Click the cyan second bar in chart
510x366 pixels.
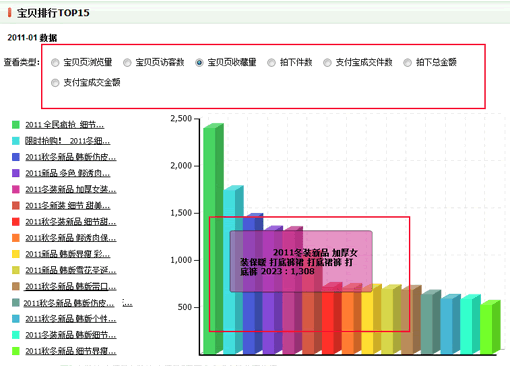(233, 270)
